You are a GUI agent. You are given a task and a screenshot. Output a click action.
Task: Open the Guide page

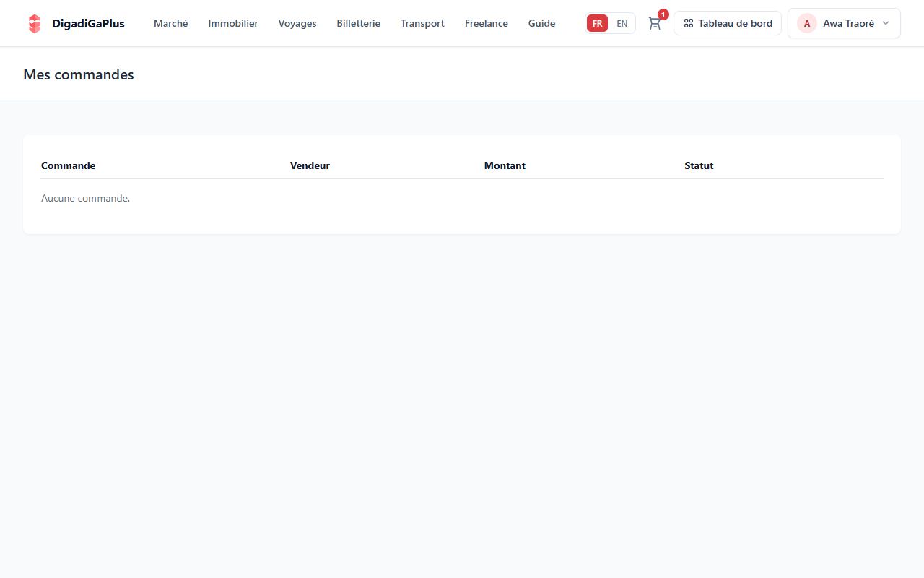pyautogui.click(x=542, y=23)
